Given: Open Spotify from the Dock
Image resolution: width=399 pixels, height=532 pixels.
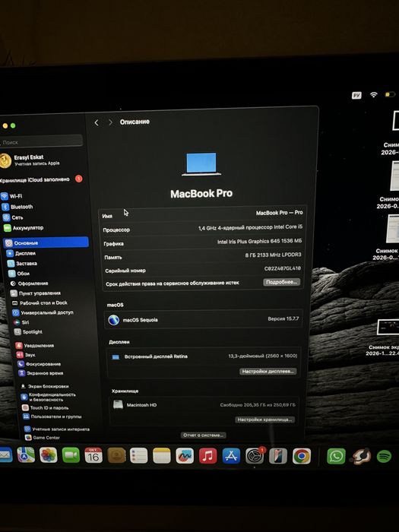Looking at the screenshot, I should [x=384, y=456].
